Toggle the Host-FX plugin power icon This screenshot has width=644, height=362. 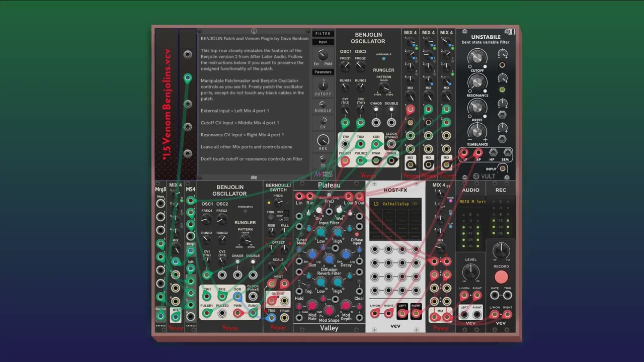pyautogui.click(x=376, y=204)
